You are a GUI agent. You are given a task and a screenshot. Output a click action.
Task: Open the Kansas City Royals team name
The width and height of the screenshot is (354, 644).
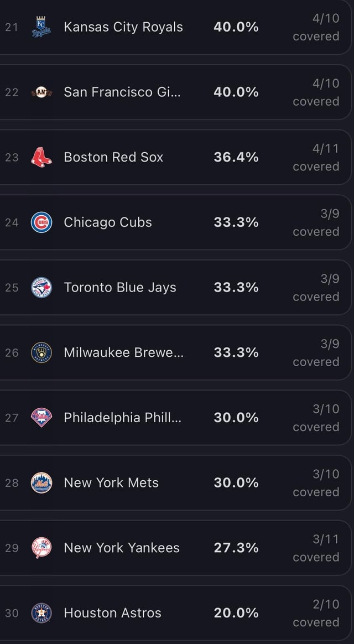point(123,27)
